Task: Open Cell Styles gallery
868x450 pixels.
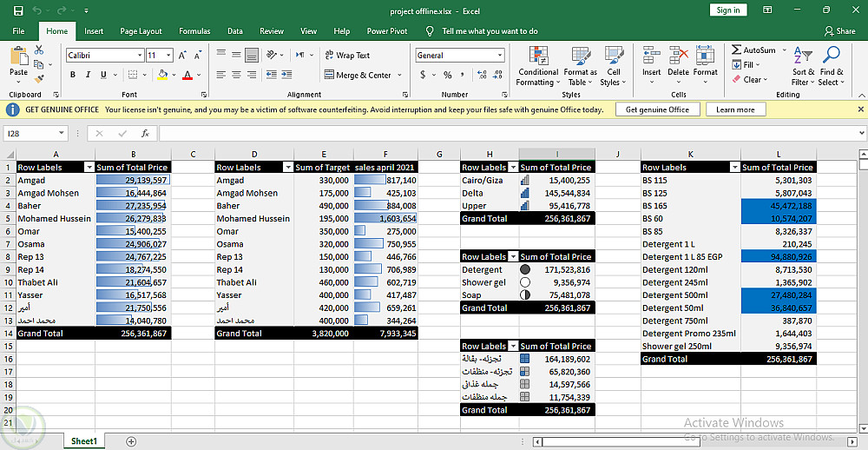Action: click(614, 67)
